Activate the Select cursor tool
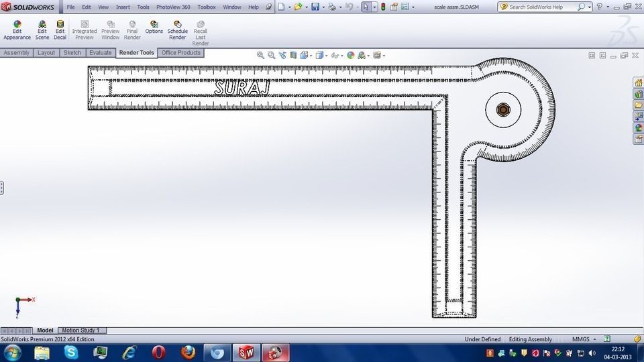 (366, 7)
